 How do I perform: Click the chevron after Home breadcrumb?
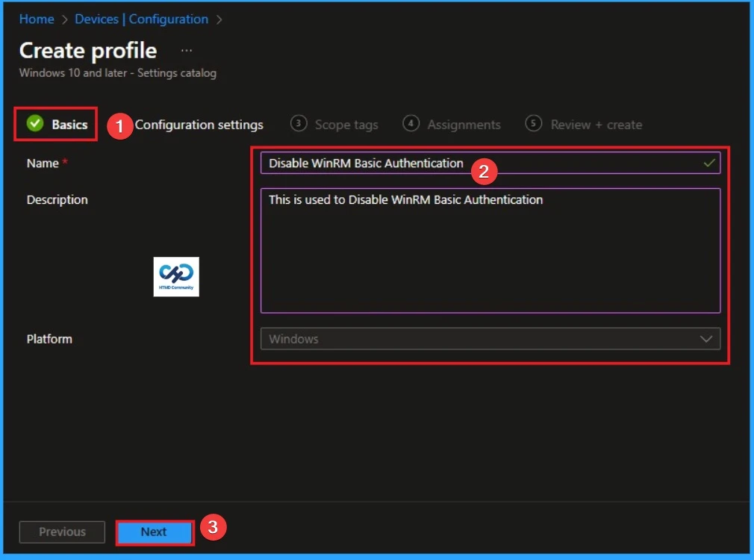[63, 19]
